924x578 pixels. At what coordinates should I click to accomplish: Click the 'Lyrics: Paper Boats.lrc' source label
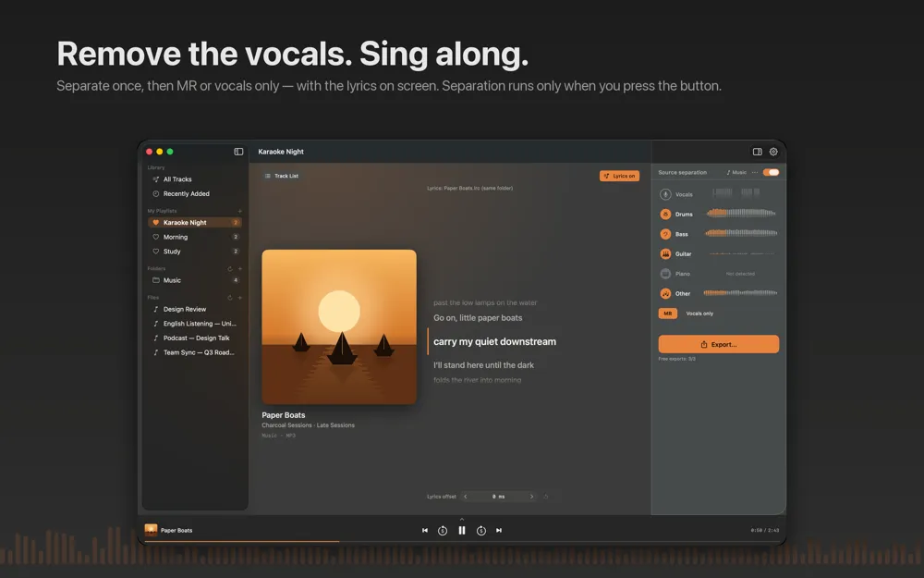469,188
